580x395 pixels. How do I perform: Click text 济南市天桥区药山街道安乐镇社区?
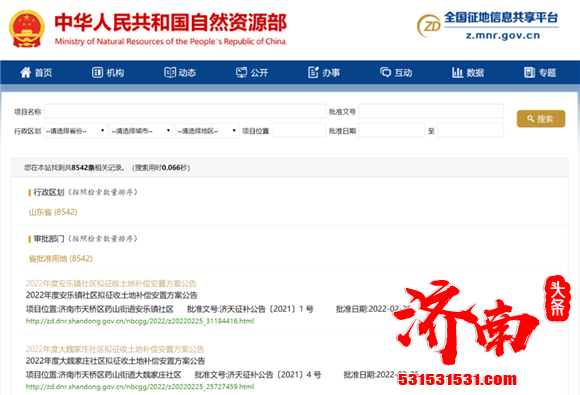pos(116,309)
